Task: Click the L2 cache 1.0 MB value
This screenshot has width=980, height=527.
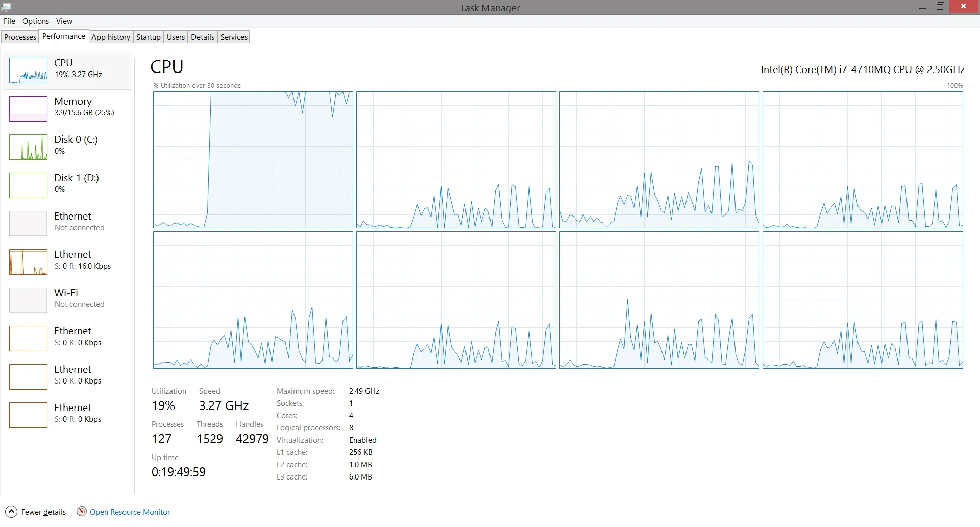Action: pos(360,465)
